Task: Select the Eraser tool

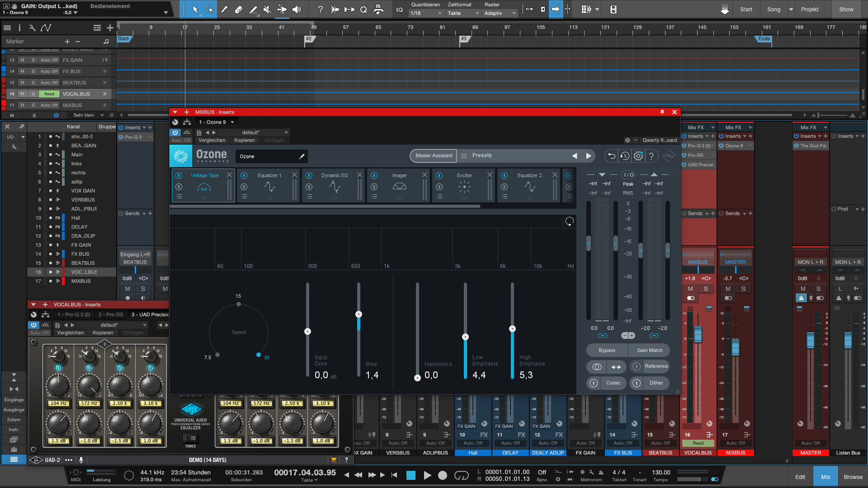Action: [x=239, y=9]
